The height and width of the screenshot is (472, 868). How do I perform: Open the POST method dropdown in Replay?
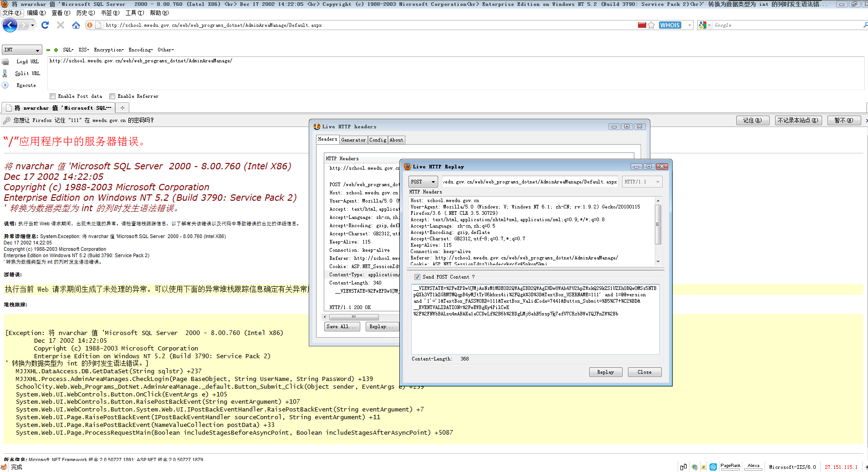coord(423,182)
